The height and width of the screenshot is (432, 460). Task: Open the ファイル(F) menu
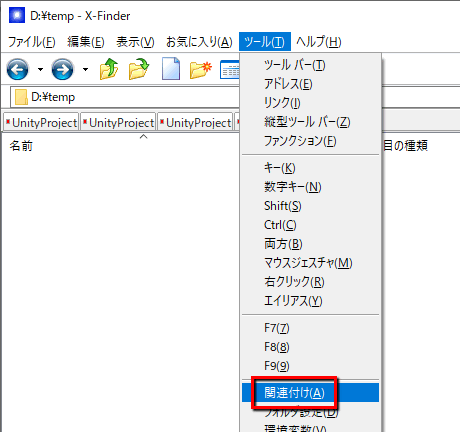coord(32,42)
